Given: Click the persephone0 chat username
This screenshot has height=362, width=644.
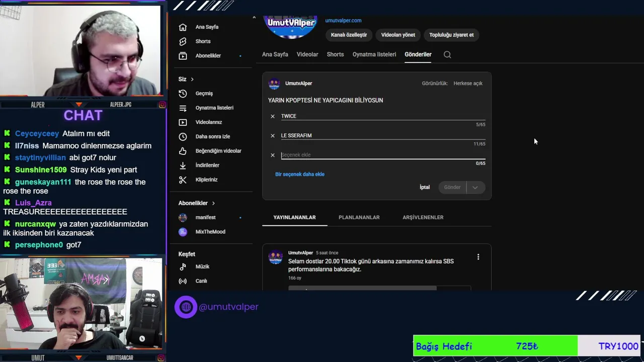Looking at the screenshot, I should 39,245.
